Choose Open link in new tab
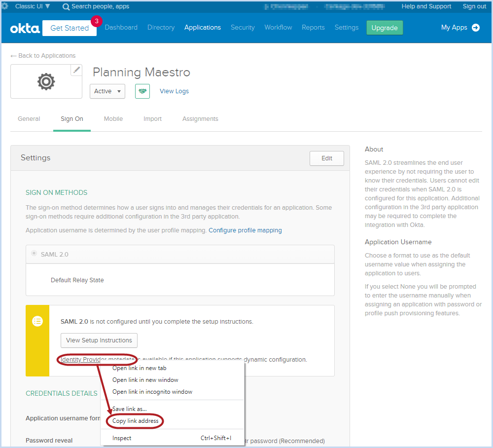Viewport: 493px width, 448px height. point(172,368)
